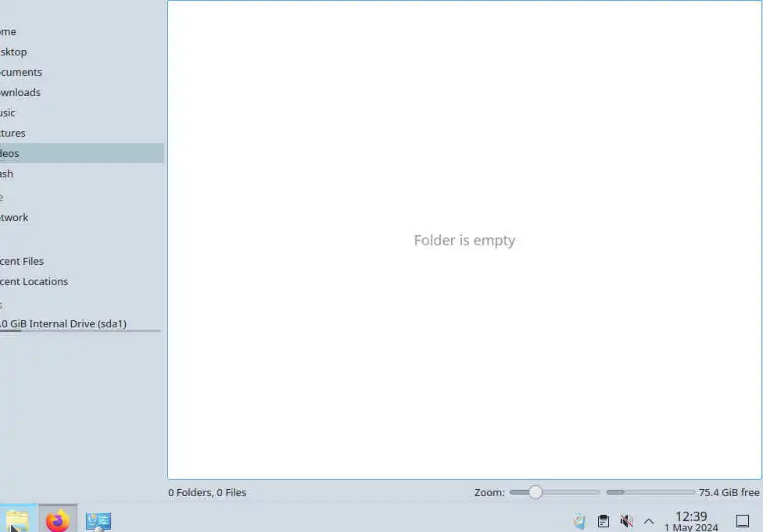Open Network in the places sidebar
The height and width of the screenshot is (532, 763).
[82, 218]
